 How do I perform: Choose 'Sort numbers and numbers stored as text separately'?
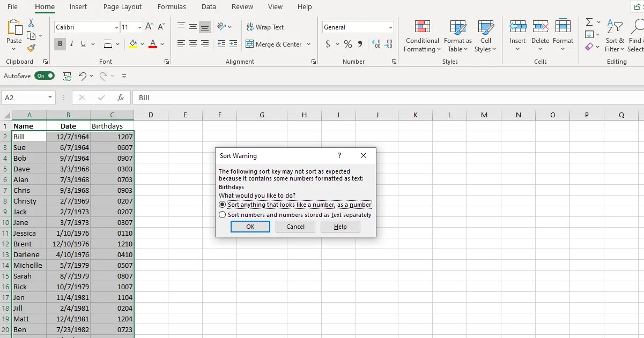223,214
